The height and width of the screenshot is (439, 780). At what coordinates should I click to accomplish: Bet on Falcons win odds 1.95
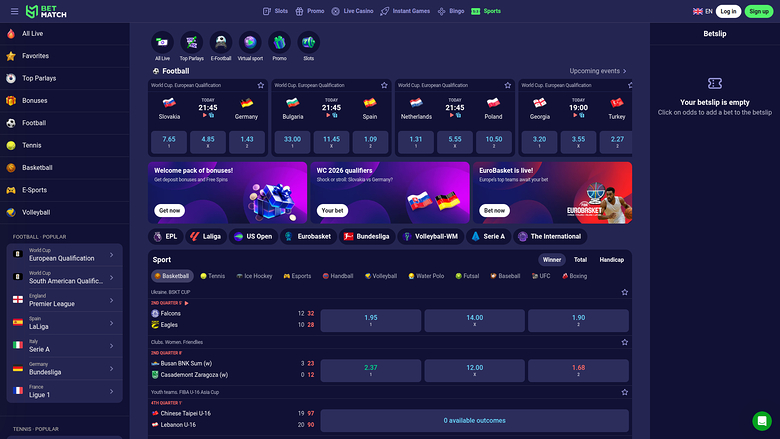[x=371, y=321]
